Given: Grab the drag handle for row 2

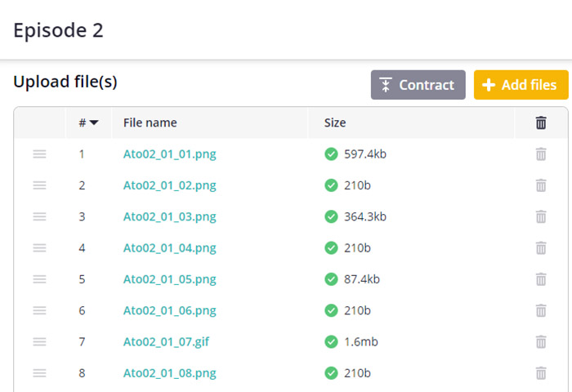Looking at the screenshot, I should point(39,185).
